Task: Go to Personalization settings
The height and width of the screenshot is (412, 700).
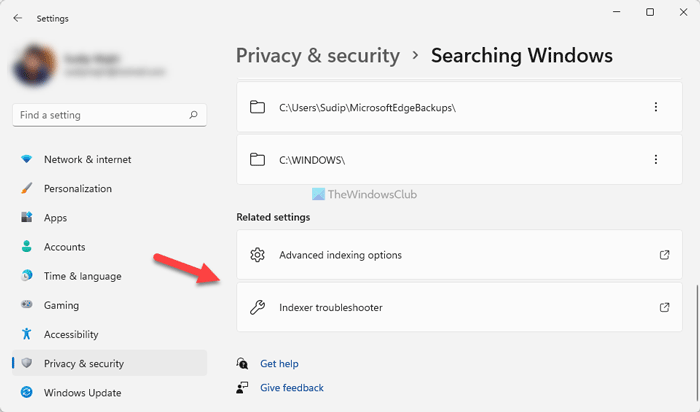Action: tap(78, 189)
